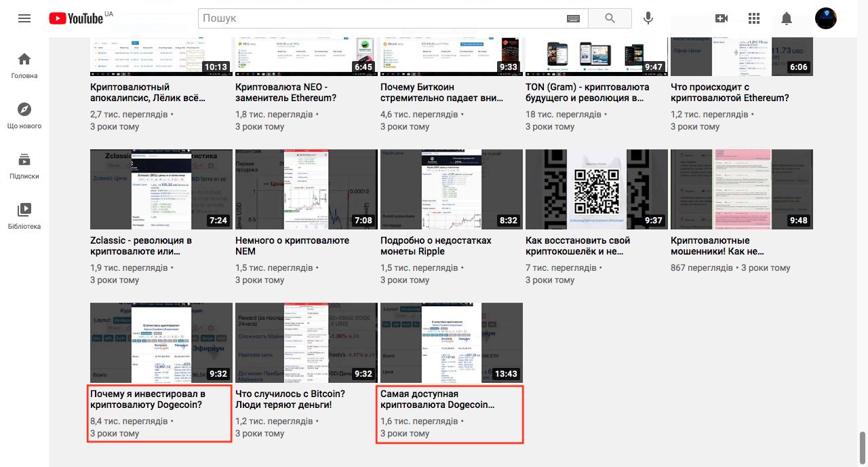Open Бібліотека library section
The image size is (868, 467).
24,217
